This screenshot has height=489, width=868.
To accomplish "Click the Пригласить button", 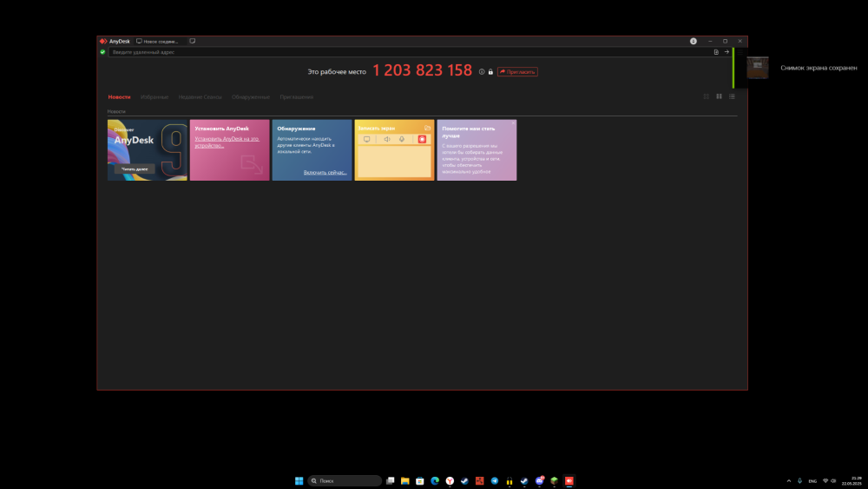I will click(x=517, y=71).
